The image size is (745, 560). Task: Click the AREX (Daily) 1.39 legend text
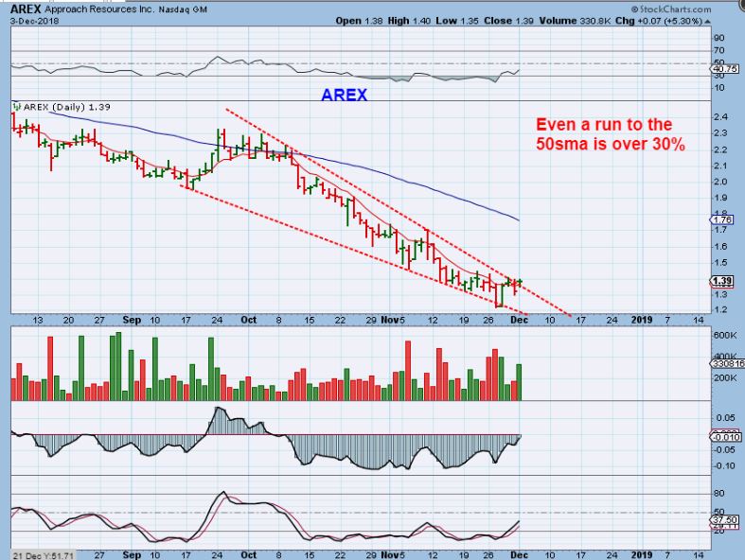(x=67, y=107)
